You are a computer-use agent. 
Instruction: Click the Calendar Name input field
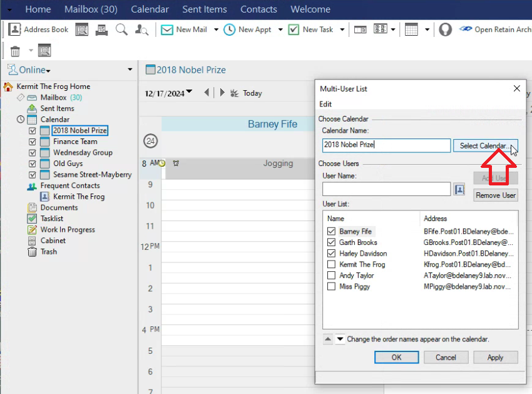tap(386, 145)
